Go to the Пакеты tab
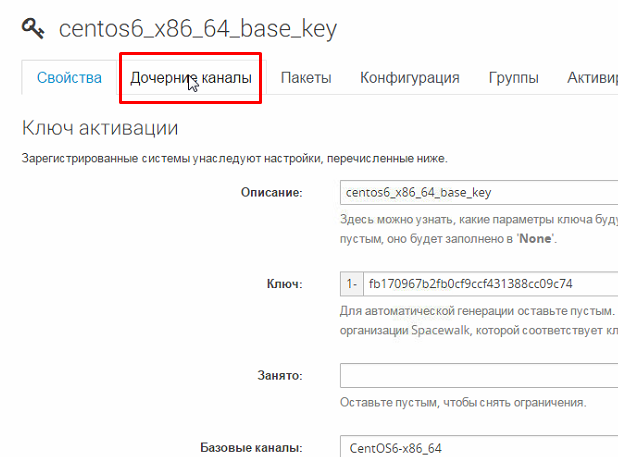The image size is (618, 457). 306,78
